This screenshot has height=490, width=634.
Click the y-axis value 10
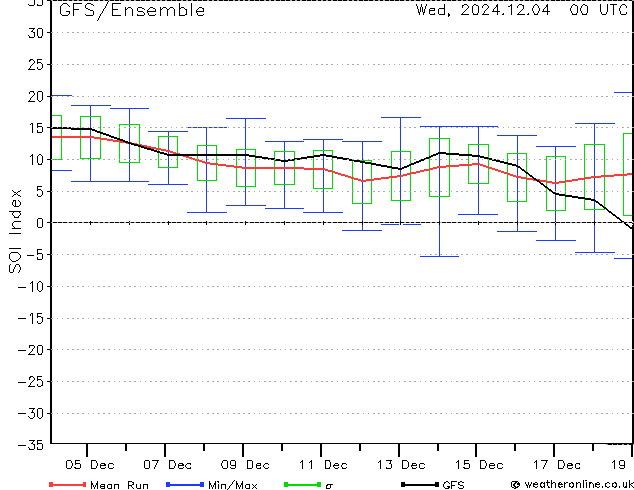pyautogui.click(x=36, y=159)
